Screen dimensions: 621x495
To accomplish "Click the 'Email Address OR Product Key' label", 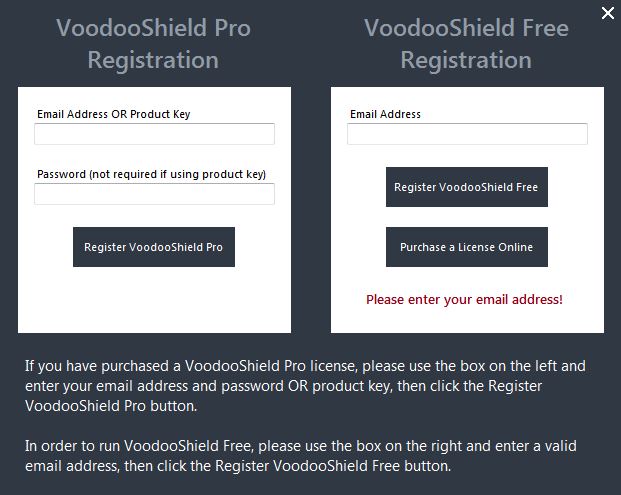I will click(113, 114).
